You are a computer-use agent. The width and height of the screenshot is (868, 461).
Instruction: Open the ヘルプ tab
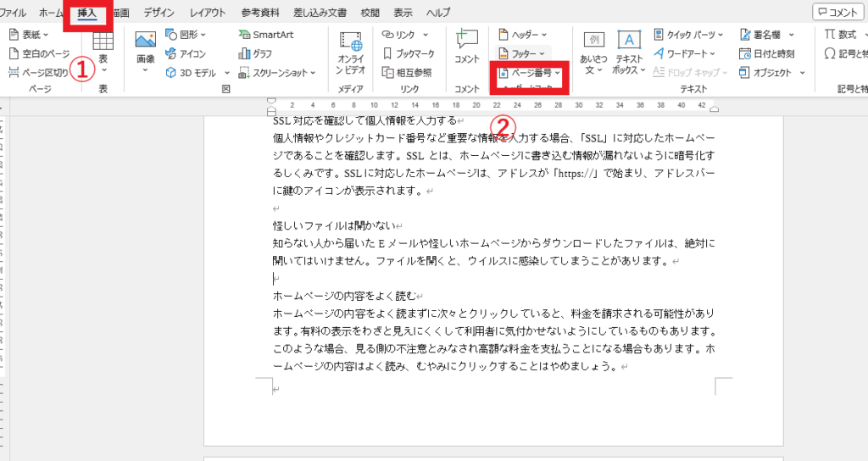[x=438, y=12]
